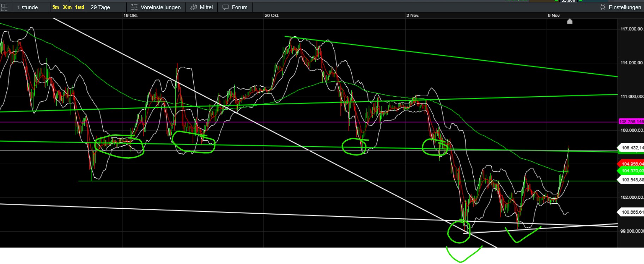The width and height of the screenshot is (644, 264).
Task: Open the Voreinstellungen menu
Action: click(x=160, y=7)
